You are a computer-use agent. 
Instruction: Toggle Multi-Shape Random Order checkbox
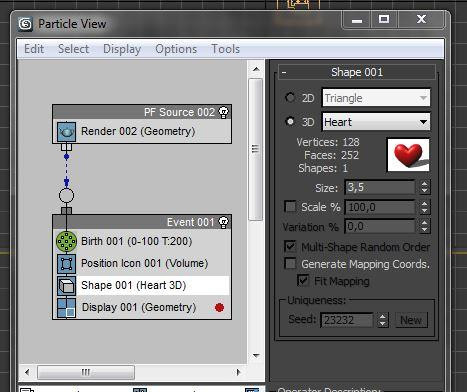pos(290,246)
